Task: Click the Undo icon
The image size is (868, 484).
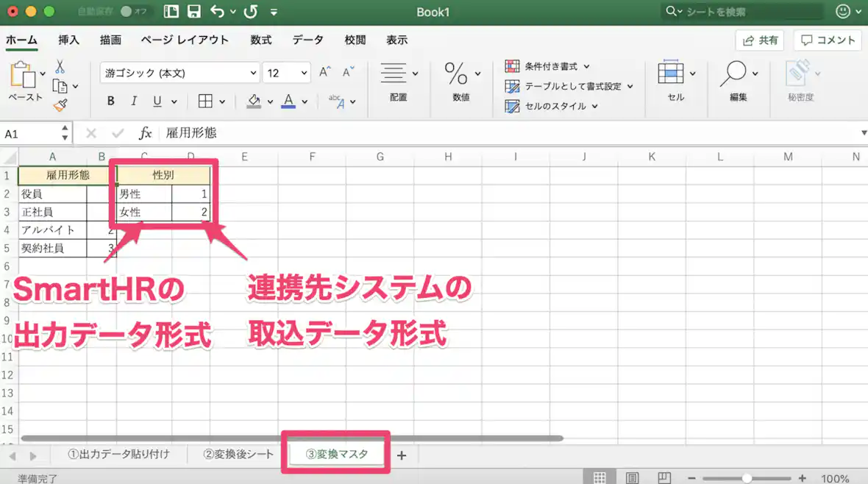Action: (x=218, y=12)
